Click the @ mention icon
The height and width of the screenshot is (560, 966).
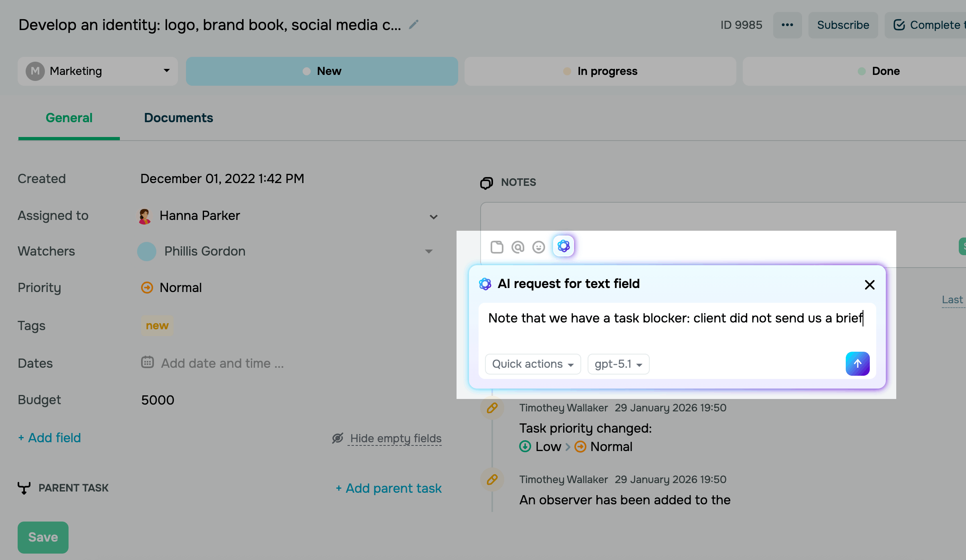click(x=518, y=247)
